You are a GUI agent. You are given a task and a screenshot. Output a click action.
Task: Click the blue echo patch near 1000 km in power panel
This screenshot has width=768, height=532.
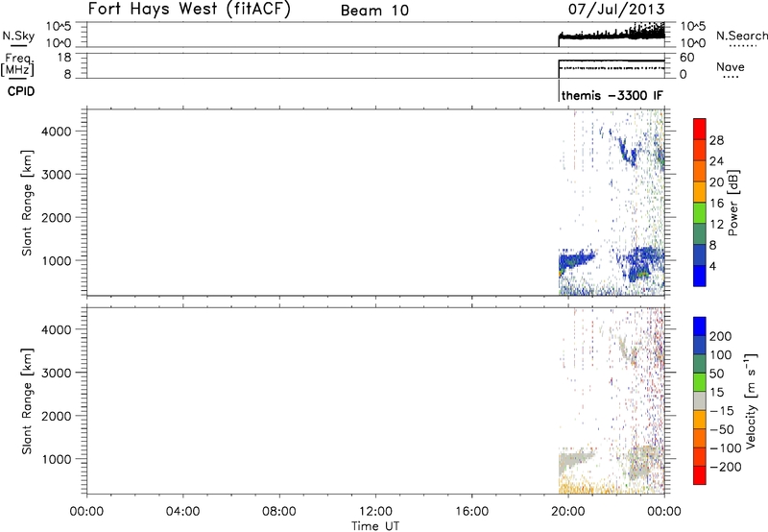[x=573, y=260]
